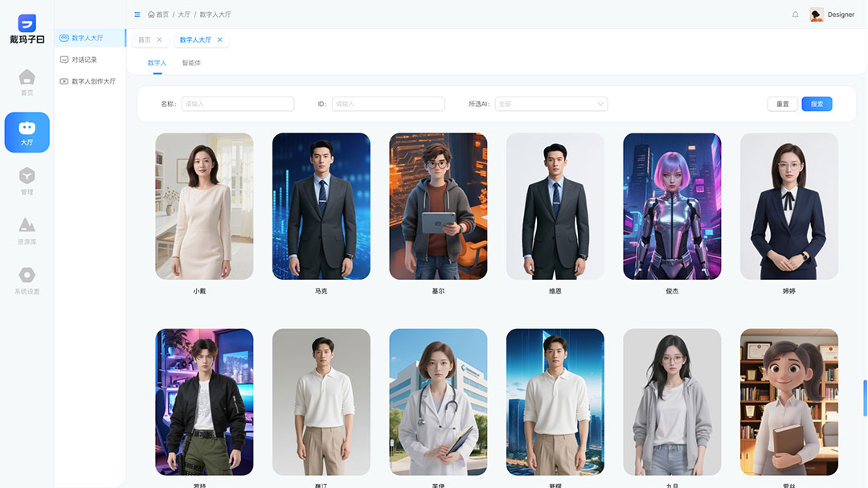Expand the 所选AI dropdown
Screen dimensions: 868x488
pos(551,104)
